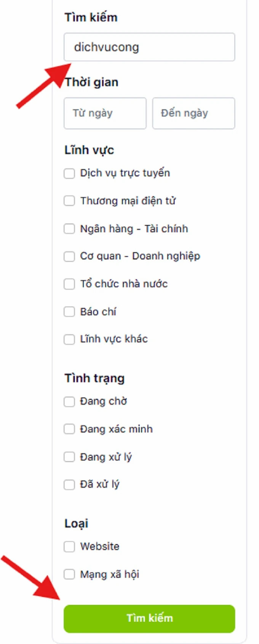Select the Ngân hàng - Tài chính category
The width and height of the screenshot is (259, 644).
69,229
